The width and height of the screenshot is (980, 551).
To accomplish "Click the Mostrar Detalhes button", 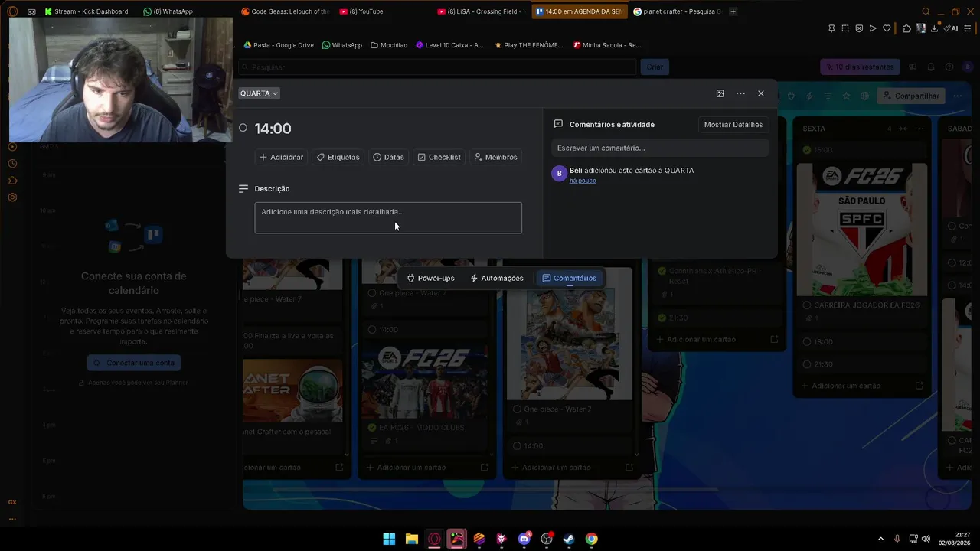I will pos(733,124).
